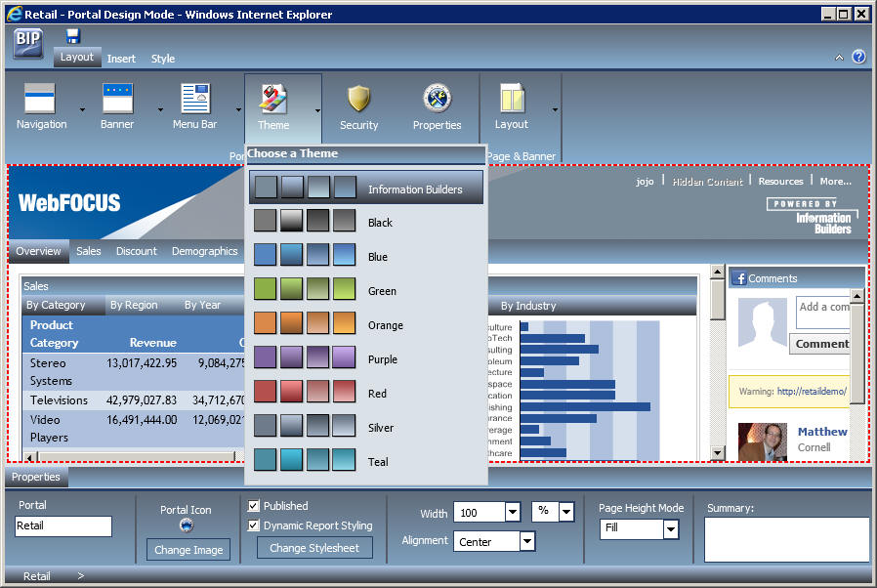Screen dimensions: 877x588
Task: Click the BIP application button
Action: [28, 42]
